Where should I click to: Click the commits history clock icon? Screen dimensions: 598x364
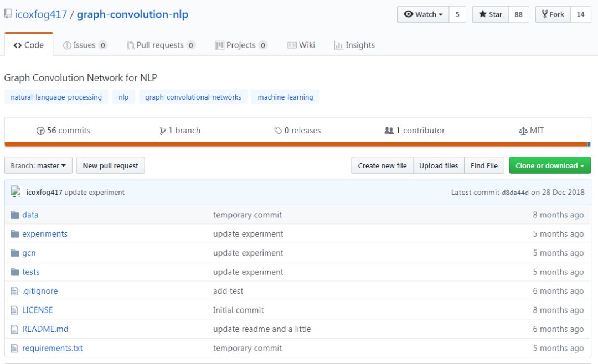(x=40, y=131)
